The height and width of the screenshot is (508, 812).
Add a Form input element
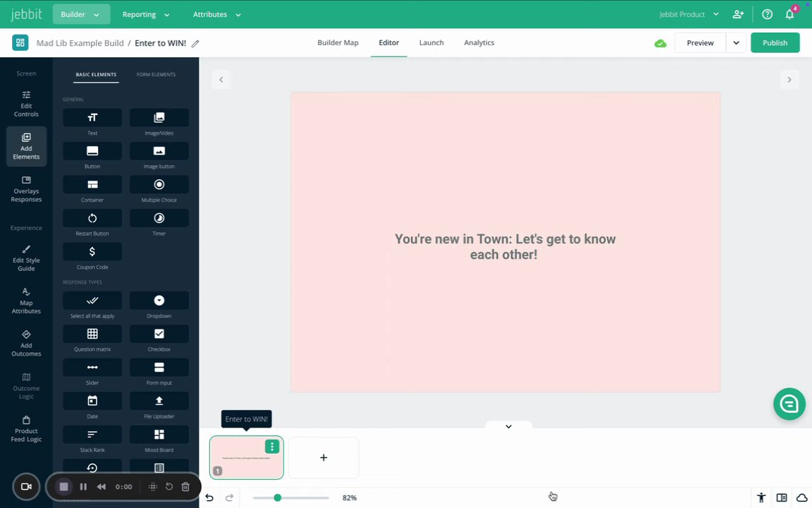[159, 368]
